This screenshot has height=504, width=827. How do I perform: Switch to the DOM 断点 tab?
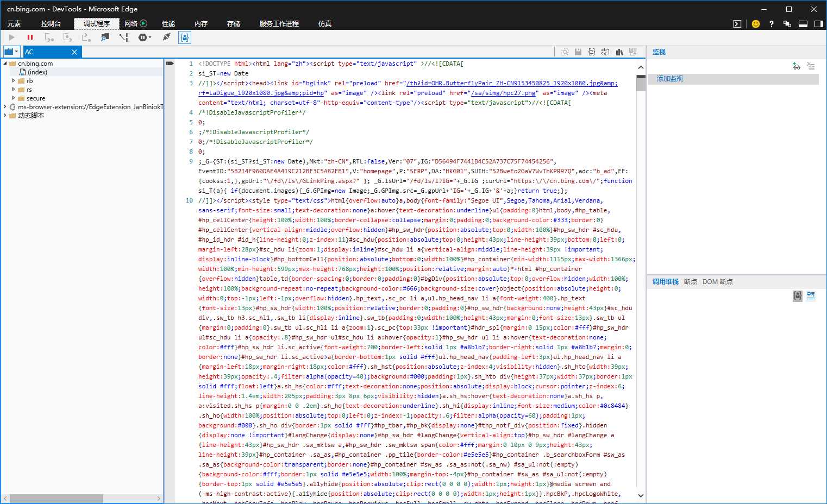[x=718, y=281]
